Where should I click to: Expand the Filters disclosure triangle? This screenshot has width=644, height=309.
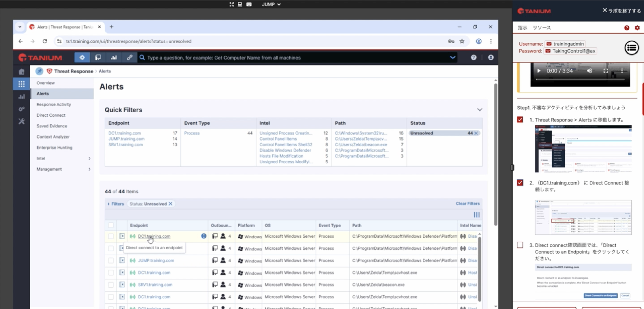[109, 204]
